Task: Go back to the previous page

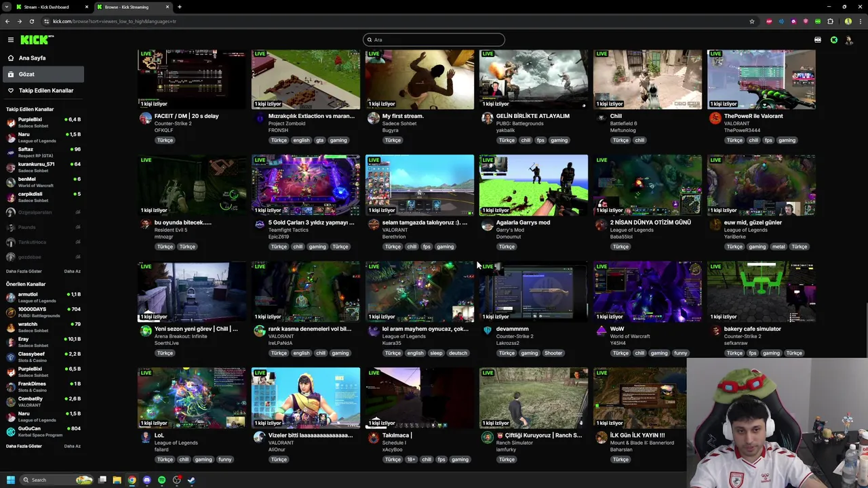Action: 7,21
